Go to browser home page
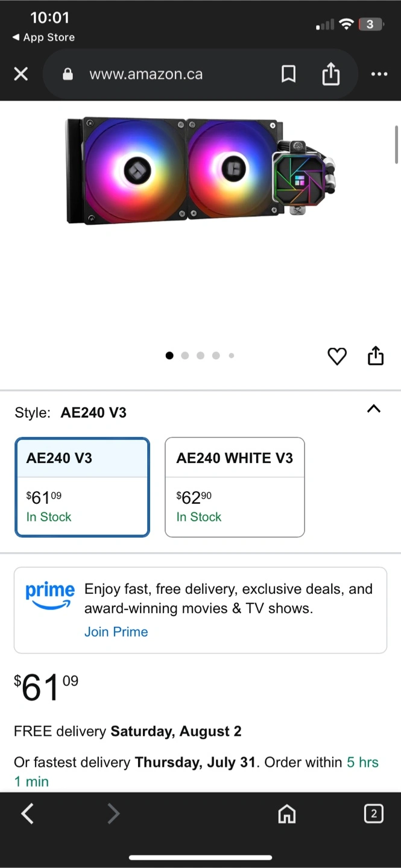 (x=287, y=814)
